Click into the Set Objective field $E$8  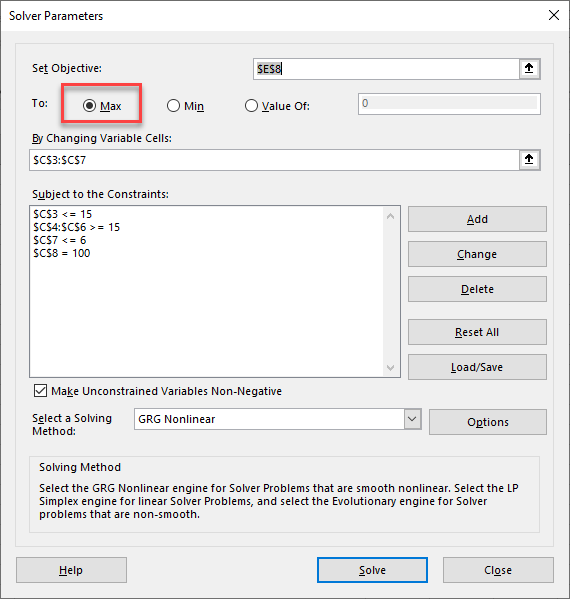(x=386, y=69)
